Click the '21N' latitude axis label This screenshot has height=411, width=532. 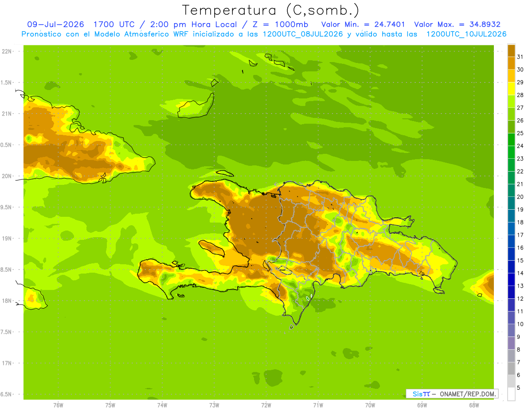7,114
